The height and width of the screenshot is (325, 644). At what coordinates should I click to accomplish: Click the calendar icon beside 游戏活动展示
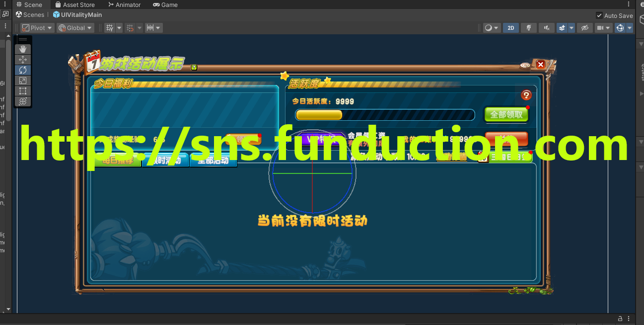(92, 62)
